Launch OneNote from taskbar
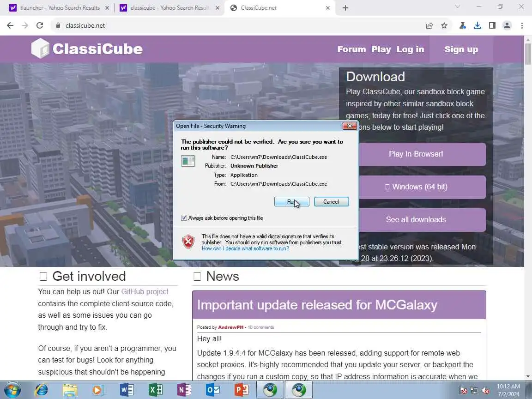 coord(184,390)
